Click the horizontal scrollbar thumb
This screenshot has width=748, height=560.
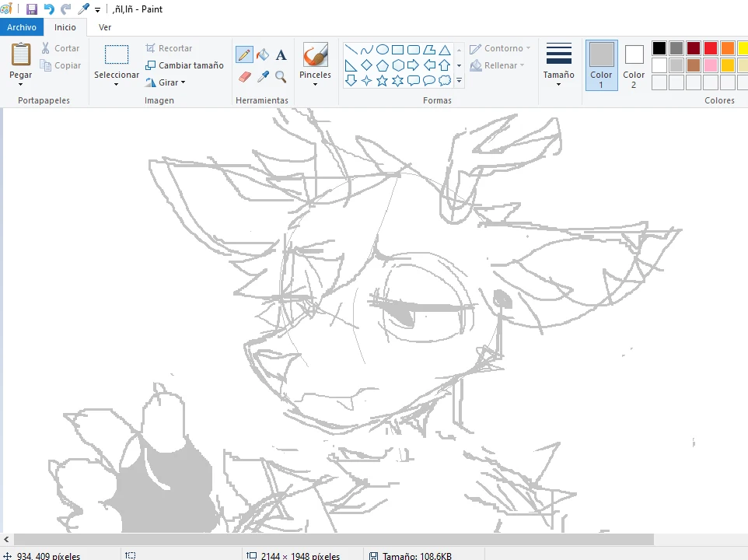pyautogui.click(x=334, y=540)
